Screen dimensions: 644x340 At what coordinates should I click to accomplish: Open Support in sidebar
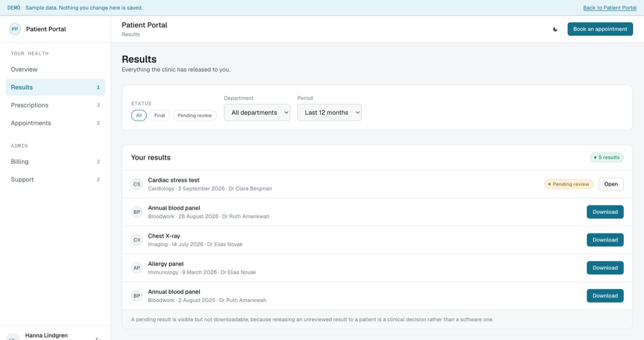(x=55, y=179)
